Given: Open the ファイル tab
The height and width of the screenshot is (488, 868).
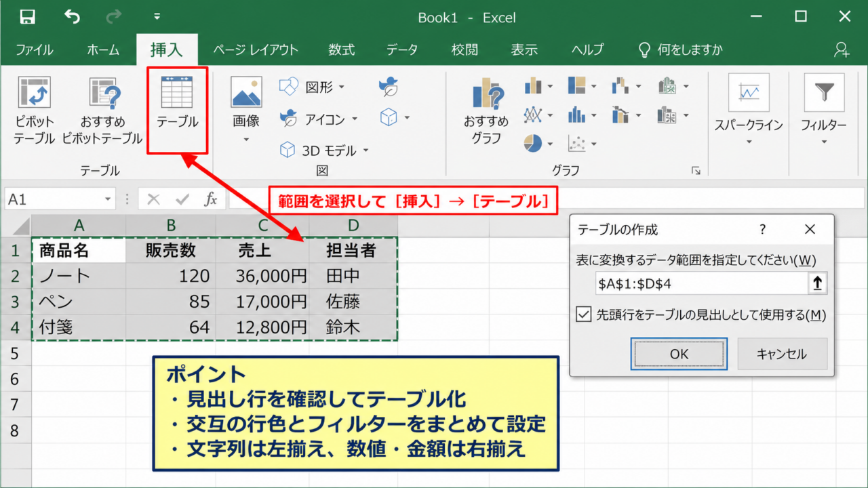Looking at the screenshot, I should point(35,49).
